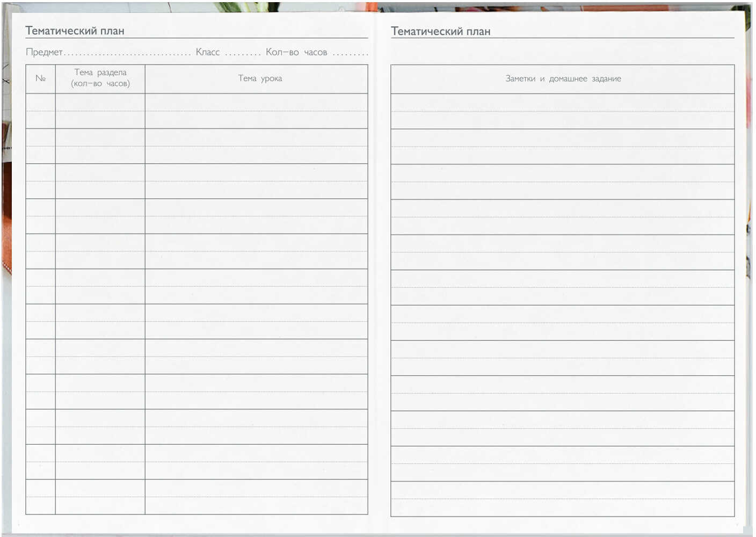
Task: Click the last row cell in "№" column
Action: (x=40, y=497)
